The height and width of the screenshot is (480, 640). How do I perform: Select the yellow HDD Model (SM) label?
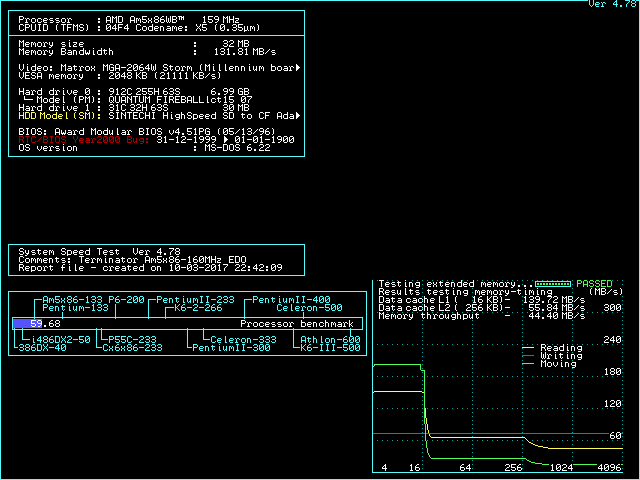pyautogui.click(x=60, y=116)
